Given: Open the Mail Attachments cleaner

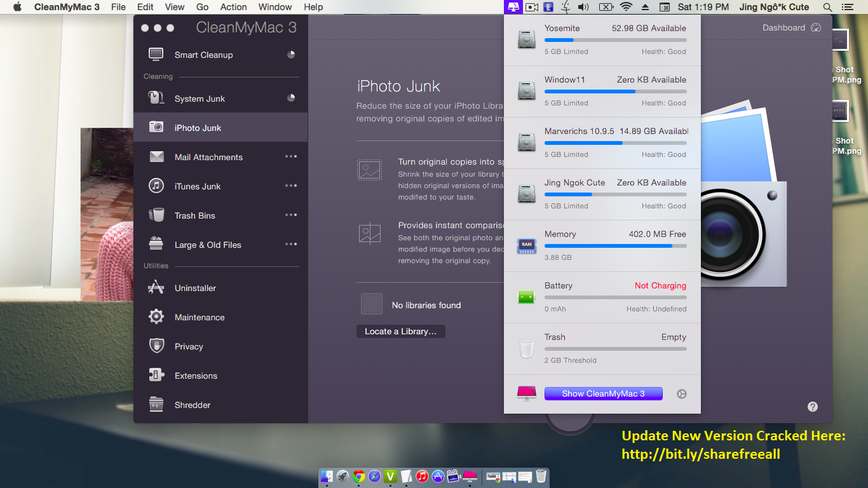Looking at the screenshot, I should click(x=208, y=157).
